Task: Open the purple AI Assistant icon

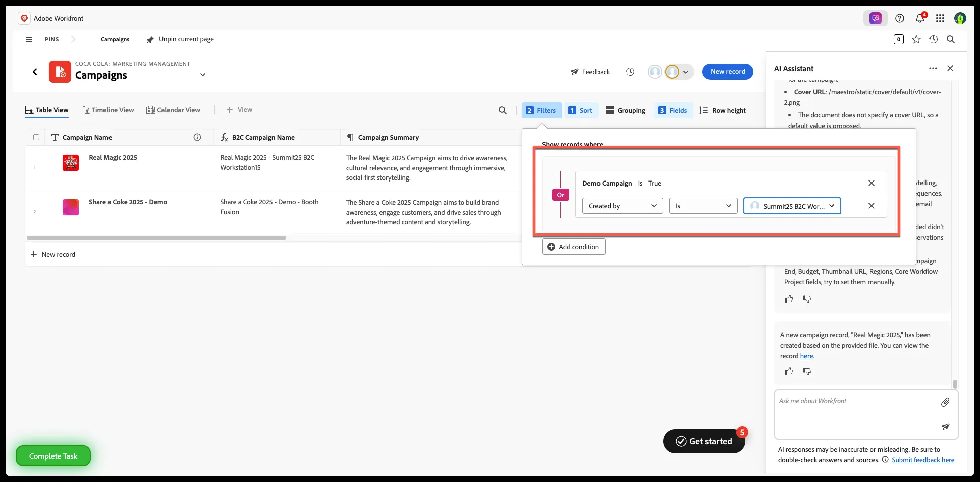Action: point(876,18)
